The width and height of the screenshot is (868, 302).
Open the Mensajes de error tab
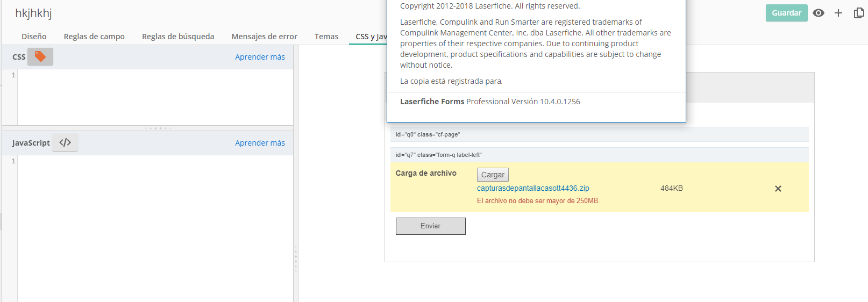[x=265, y=37]
